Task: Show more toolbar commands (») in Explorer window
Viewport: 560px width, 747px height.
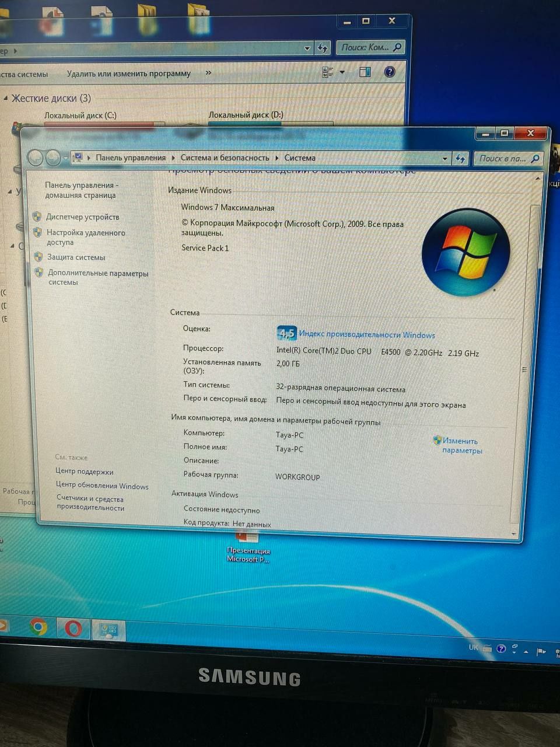Action: point(208,73)
